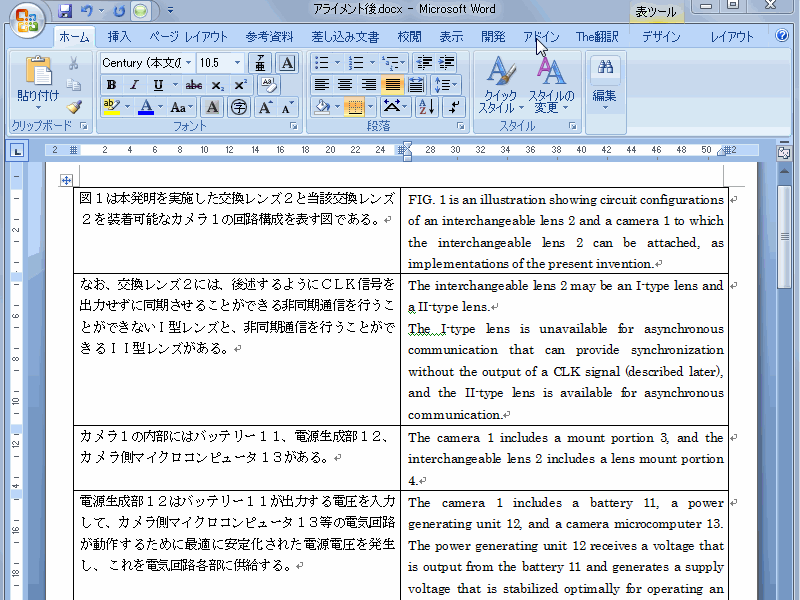
Task: Click the Clear Formatting eraser icon
Action: 267,85
